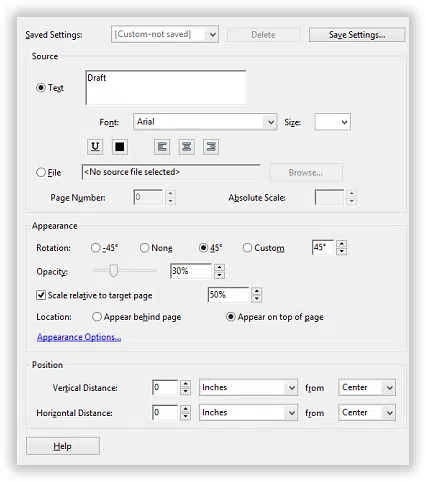Image resolution: width=426 pixels, height=482 pixels.
Task: Select Appear behind page
Action: 97,317
